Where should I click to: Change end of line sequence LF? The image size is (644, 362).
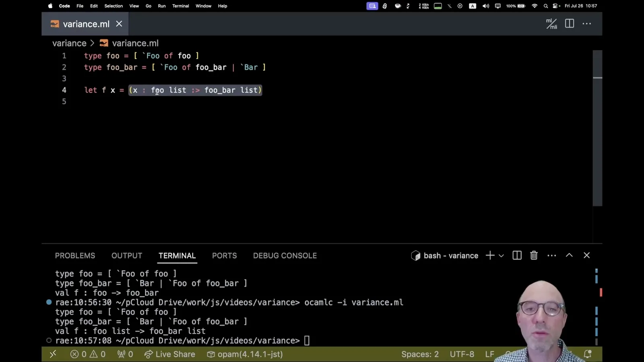point(489,354)
